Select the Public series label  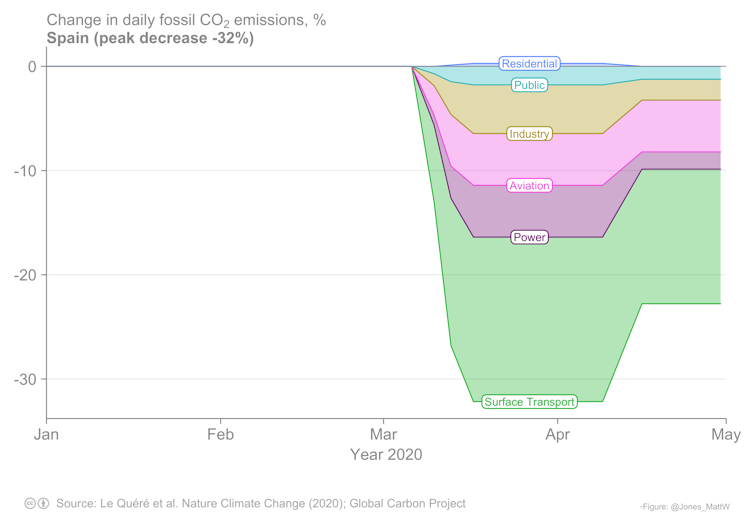tap(529, 85)
